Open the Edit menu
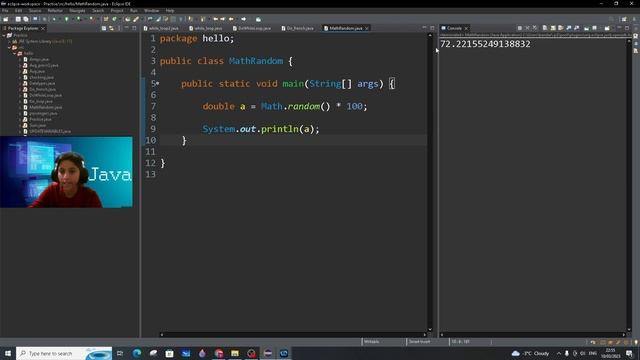The image size is (640, 360). click(18, 11)
